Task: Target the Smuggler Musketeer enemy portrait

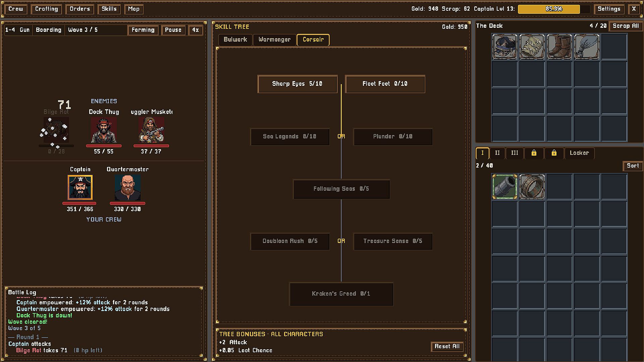Action: tap(151, 130)
